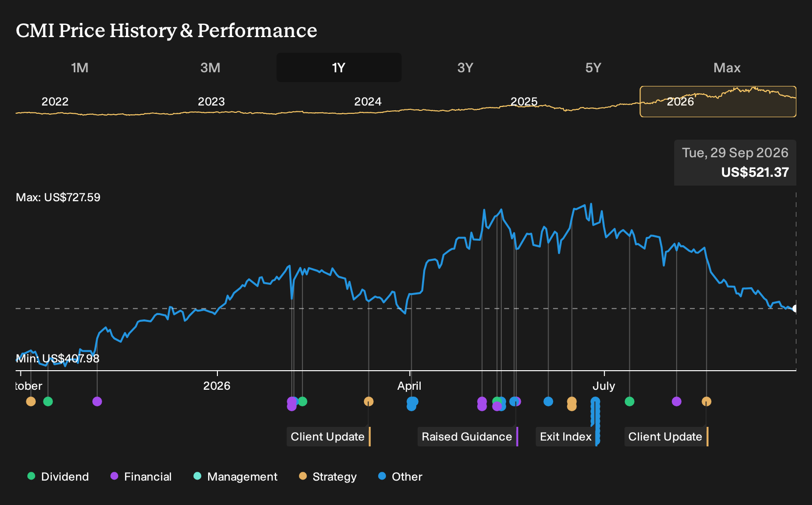Screen dimensions: 812x505
Task: Toggle the Dividend legend filter
Action: (58, 477)
